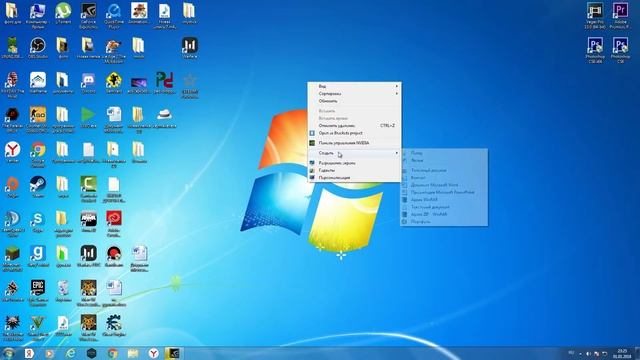Open the dark hexagon app on taskbar
This screenshot has width=640, height=360.
[91, 353]
